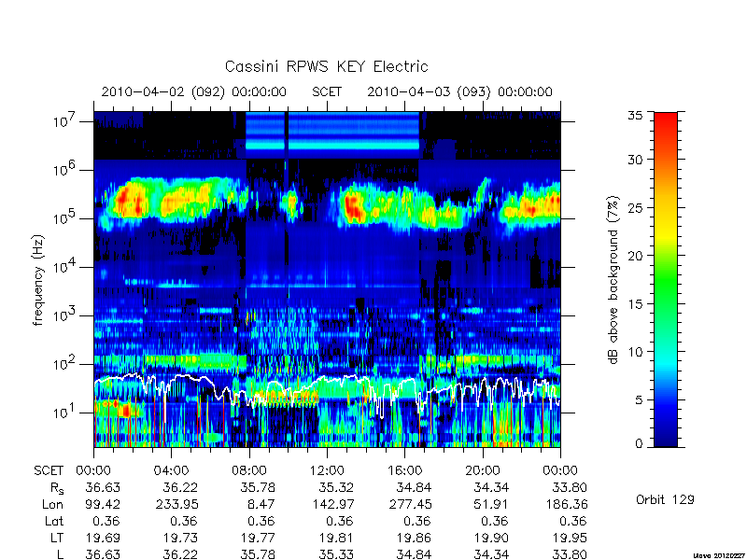
Task: Click the LT value 19.73
Action: 180,538
